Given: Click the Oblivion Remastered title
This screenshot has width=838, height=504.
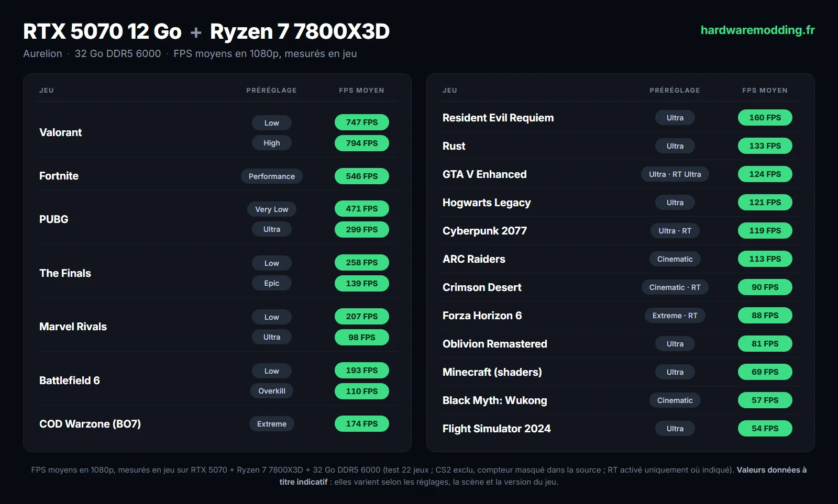Looking at the screenshot, I should [495, 344].
